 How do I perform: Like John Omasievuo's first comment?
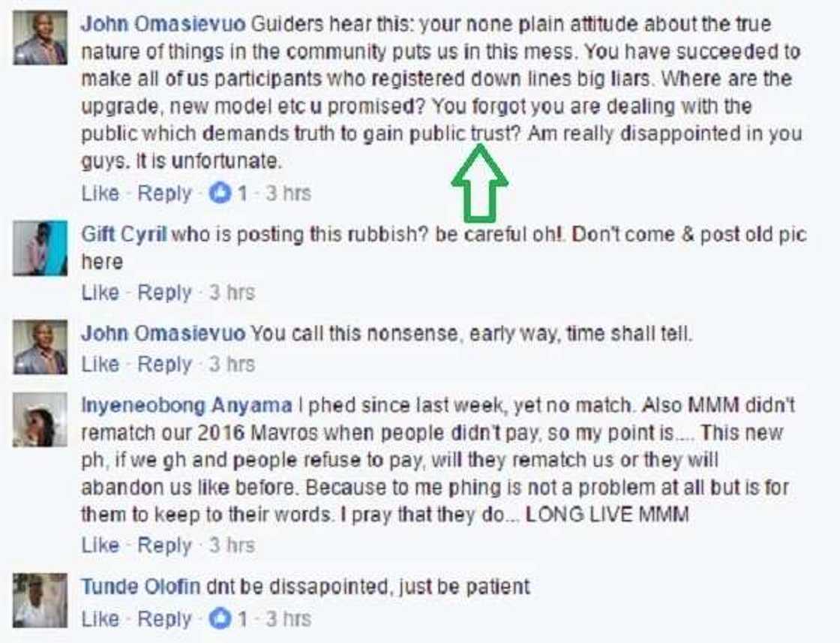click(x=100, y=194)
